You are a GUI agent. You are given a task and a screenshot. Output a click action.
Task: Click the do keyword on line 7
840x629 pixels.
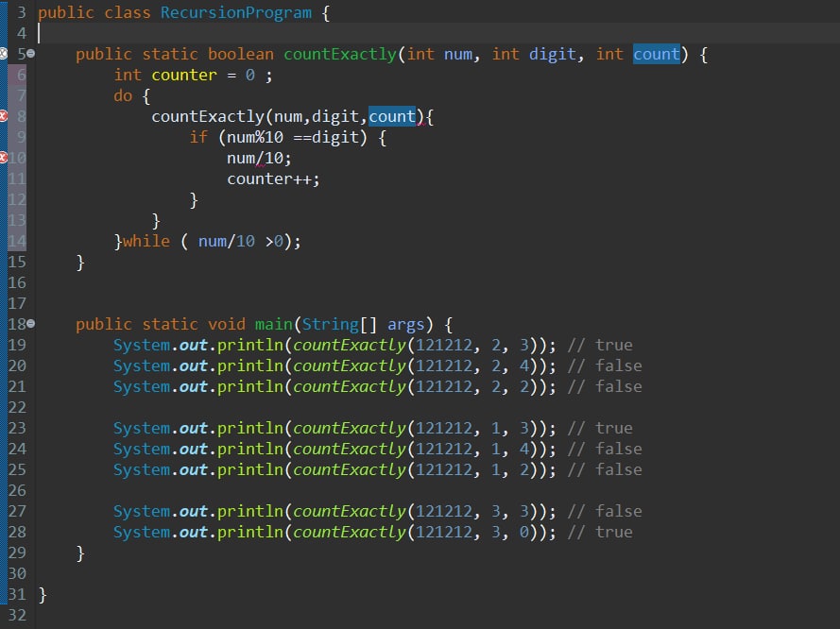pyautogui.click(x=123, y=95)
